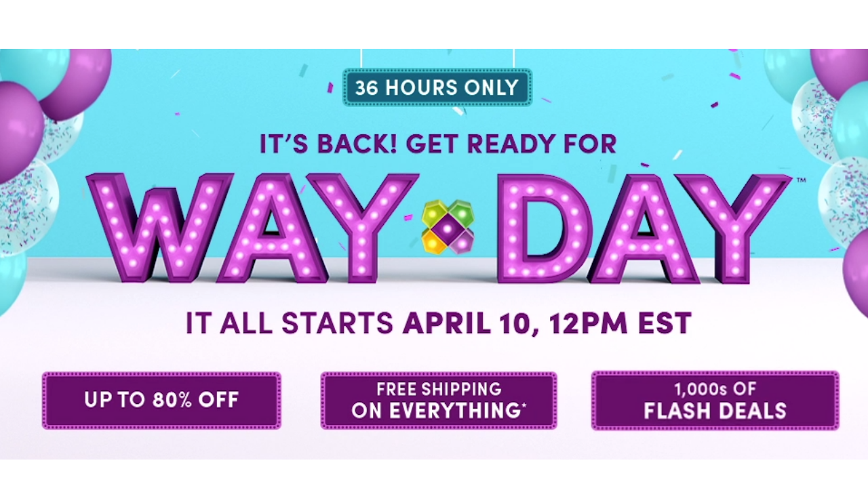
Task: Click the Wayfair pinwheel logo between words
Action: pos(447,228)
